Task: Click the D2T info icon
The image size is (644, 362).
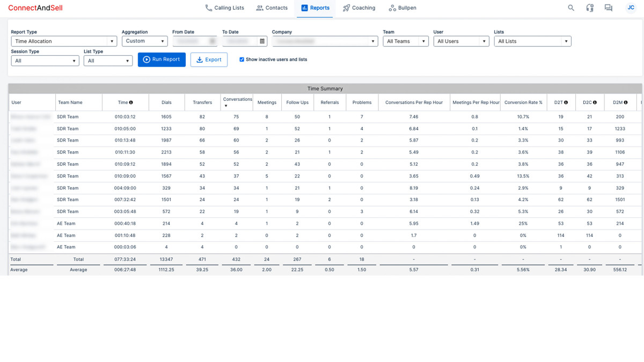Action: [566, 102]
